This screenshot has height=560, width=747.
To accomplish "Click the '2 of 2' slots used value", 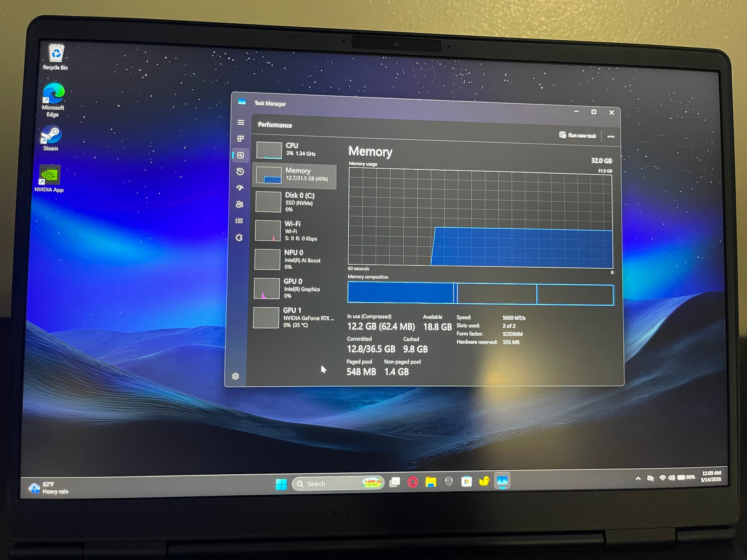I will [509, 326].
